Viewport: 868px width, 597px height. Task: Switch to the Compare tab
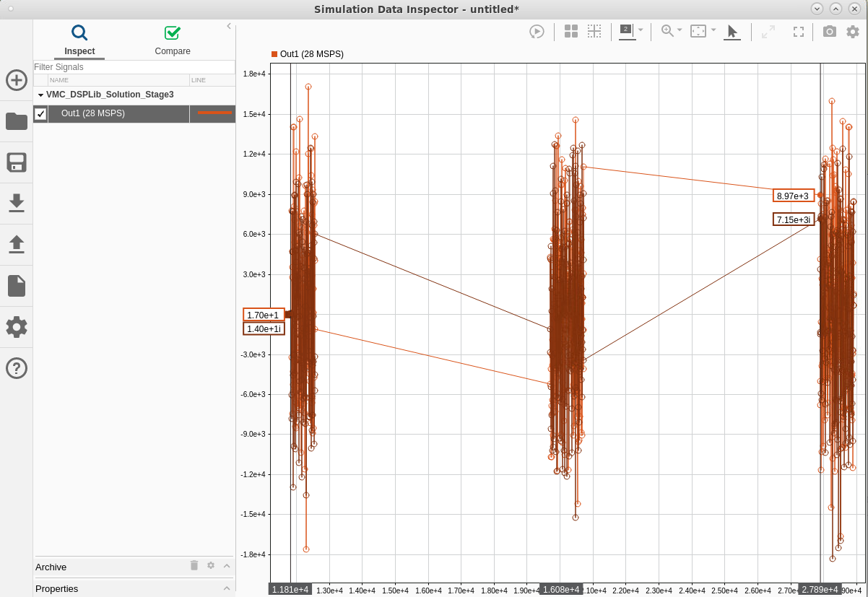(x=173, y=40)
